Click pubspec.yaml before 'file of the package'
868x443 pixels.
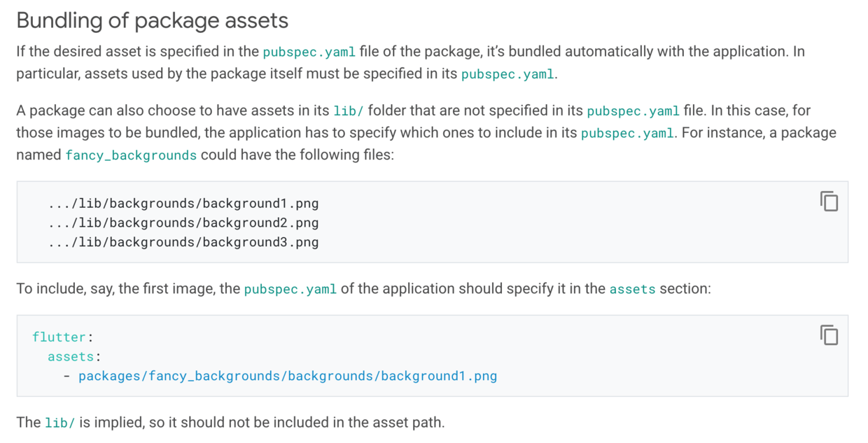(309, 52)
